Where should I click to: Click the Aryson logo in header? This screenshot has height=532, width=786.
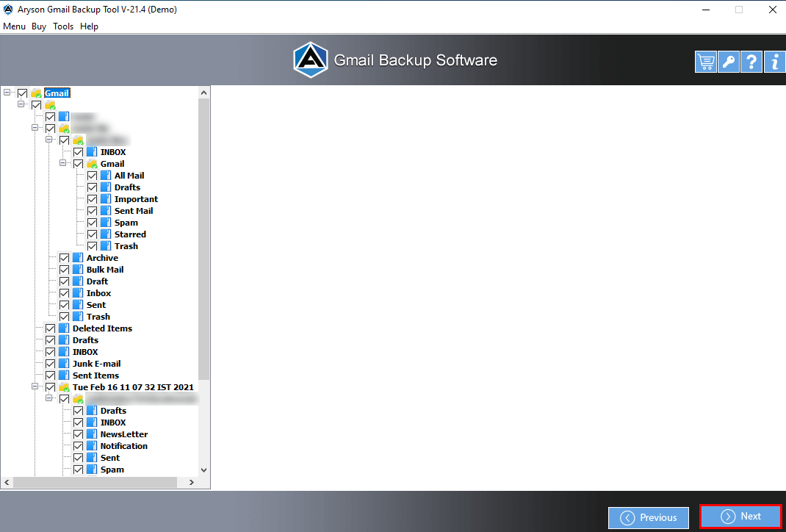[311, 60]
